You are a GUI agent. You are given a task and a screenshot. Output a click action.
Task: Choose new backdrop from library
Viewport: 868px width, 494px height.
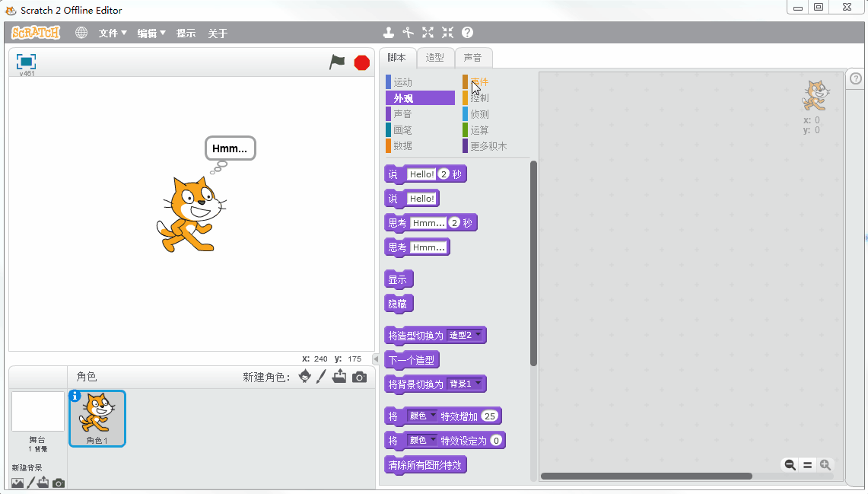point(17,483)
